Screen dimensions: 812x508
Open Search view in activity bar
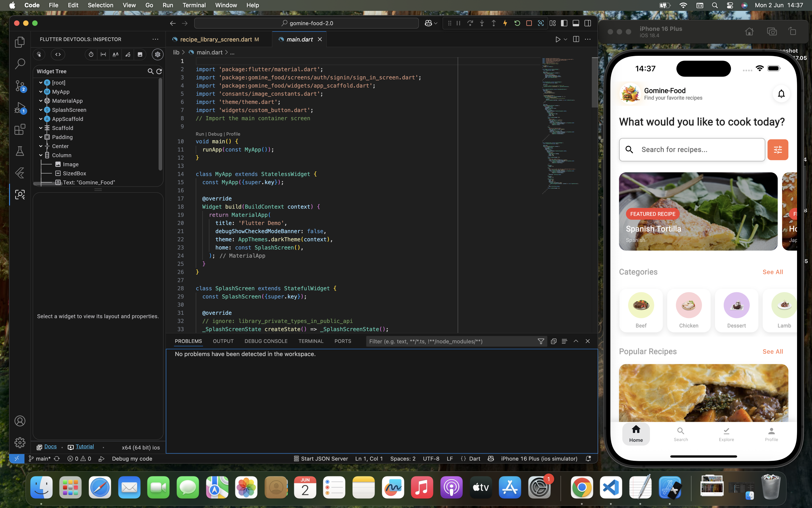click(20, 63)
